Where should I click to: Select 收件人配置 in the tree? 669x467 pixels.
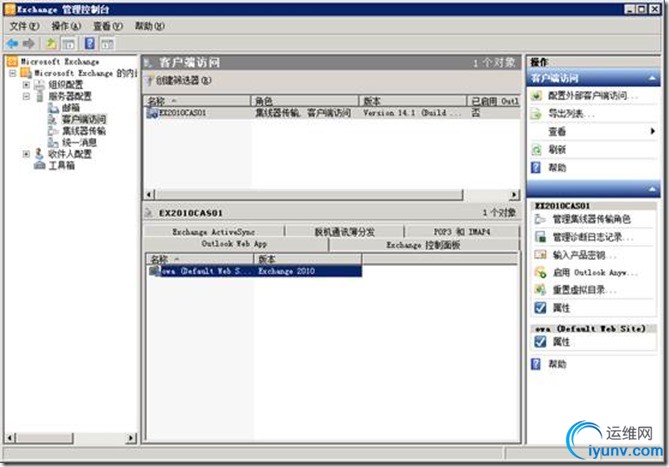70,154
